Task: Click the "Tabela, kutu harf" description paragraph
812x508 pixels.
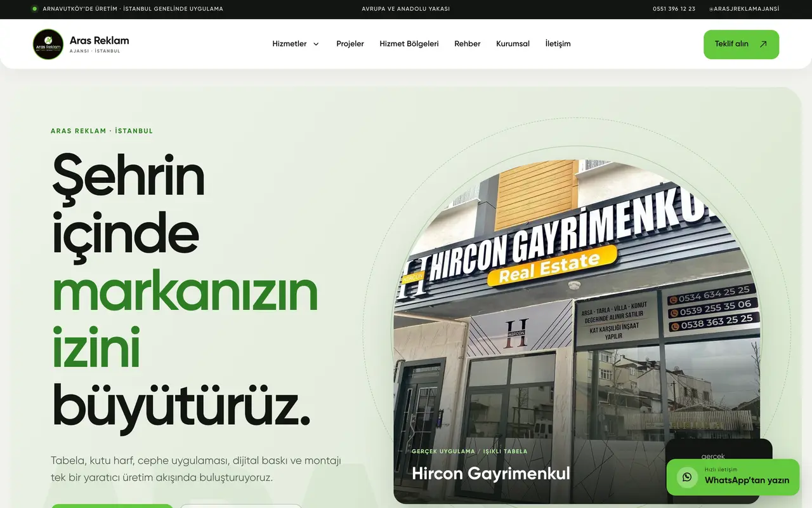Action: point(196,469)
